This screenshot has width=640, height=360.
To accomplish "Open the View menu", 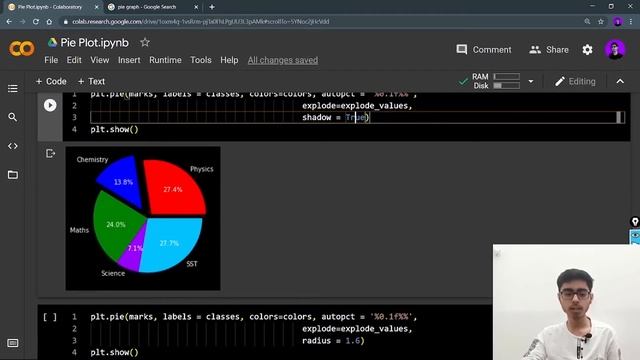I will [100, 60].
